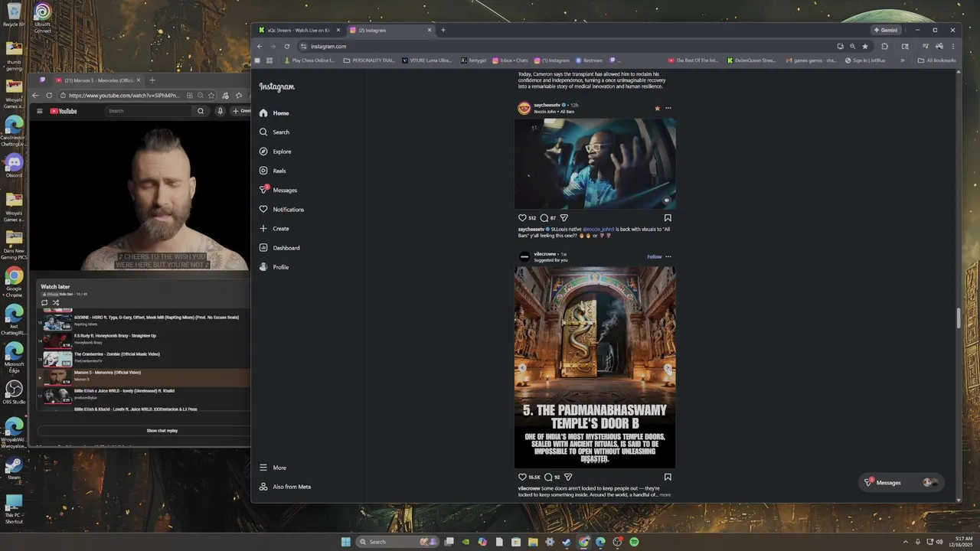Open Windows Start menu

coord(346,542)
